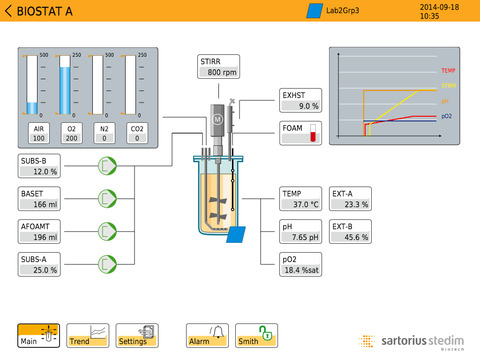Open the TEMP 37.0 °C value box
The image size is (480, 360).
[301, 199]
